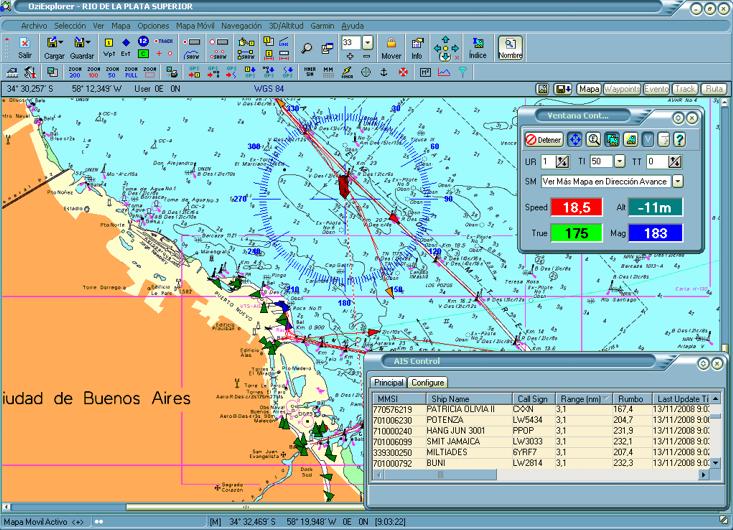This screenshot has width=733, height=530.
Task: Switch to the Principal tab in AIS Control
Action: click(388, 382)
